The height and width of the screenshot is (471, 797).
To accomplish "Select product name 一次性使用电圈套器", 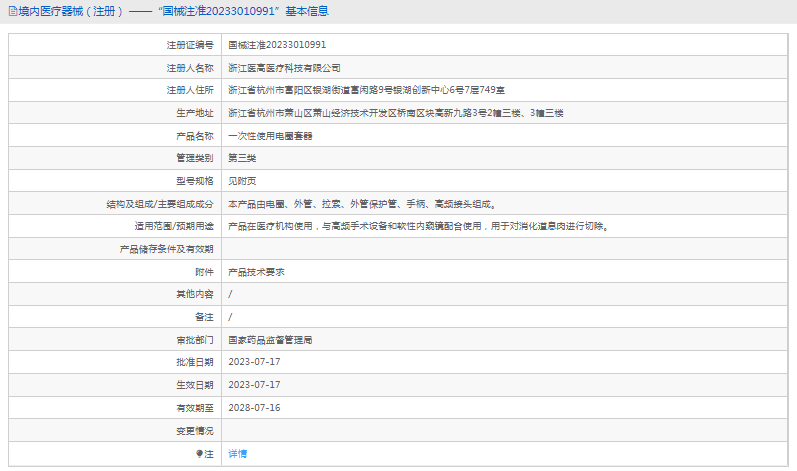I will click(x=270, y=136).
